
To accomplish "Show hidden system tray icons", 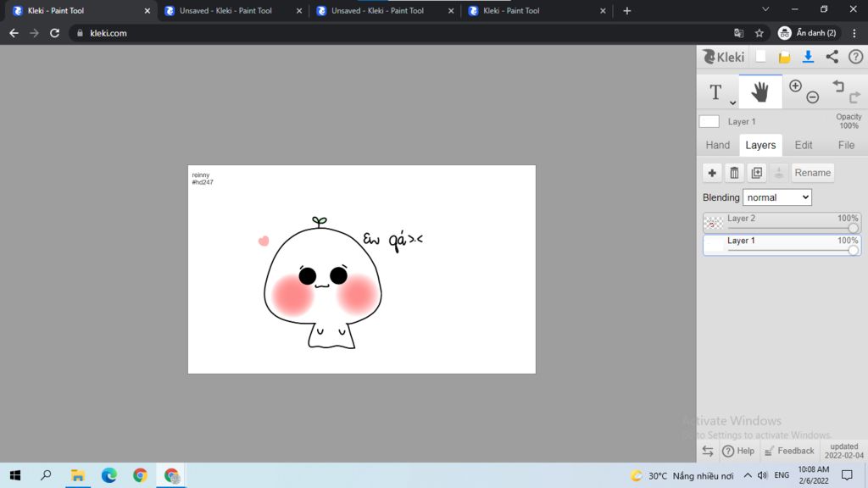I will 748,475.
